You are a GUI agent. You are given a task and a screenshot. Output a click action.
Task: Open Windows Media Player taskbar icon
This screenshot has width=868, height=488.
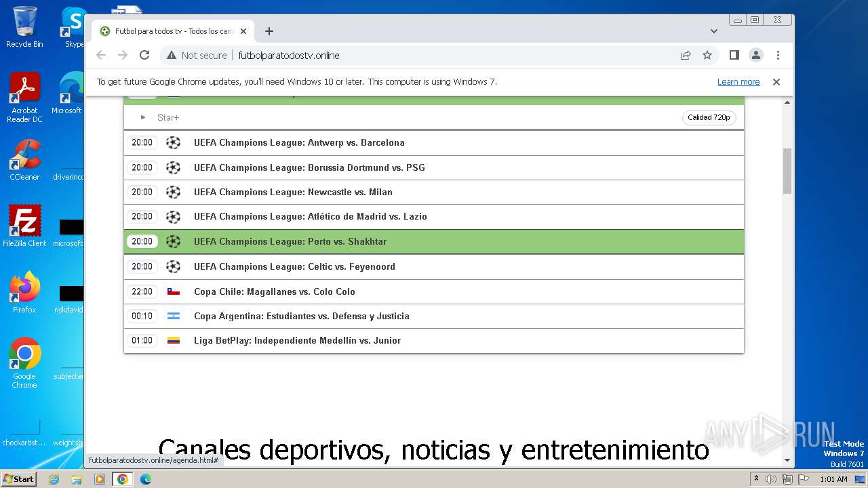100,479
